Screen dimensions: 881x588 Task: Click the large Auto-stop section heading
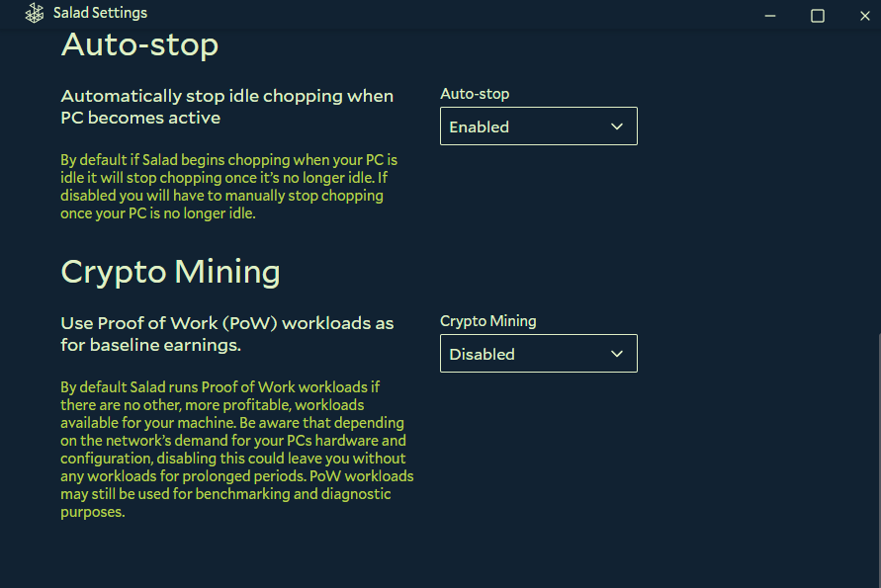click(x=139, y=45)
